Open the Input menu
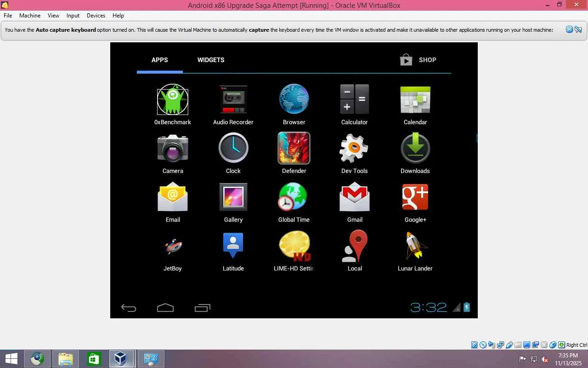 pyautogui.click(x=73, y=15)
